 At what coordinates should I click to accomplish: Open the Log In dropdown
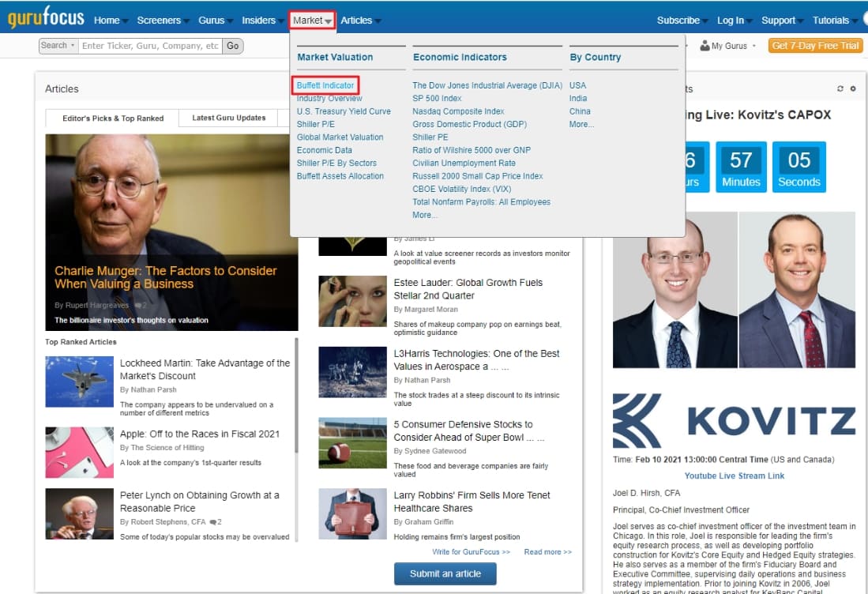735,21
